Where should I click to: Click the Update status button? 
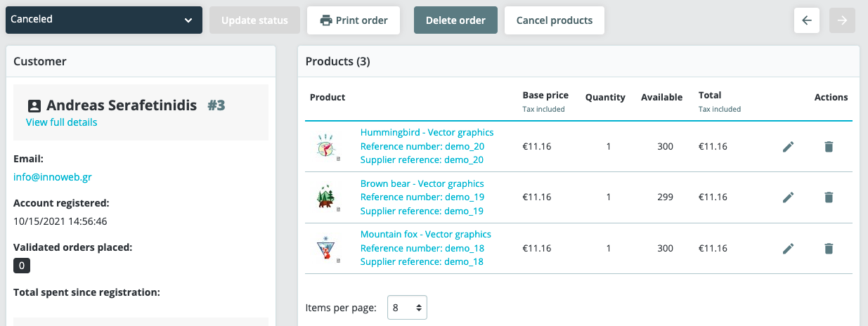pos(254,20)
